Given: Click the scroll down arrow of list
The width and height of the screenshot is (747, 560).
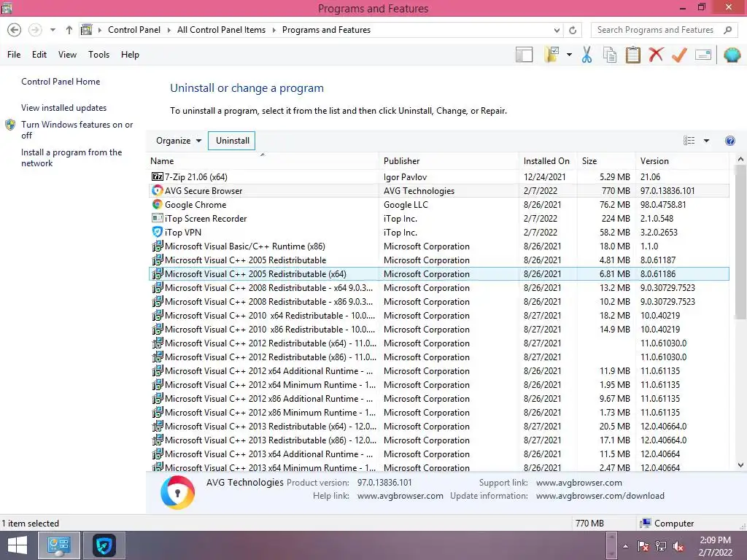Looking at the screenshot, I should click(740, 464).
